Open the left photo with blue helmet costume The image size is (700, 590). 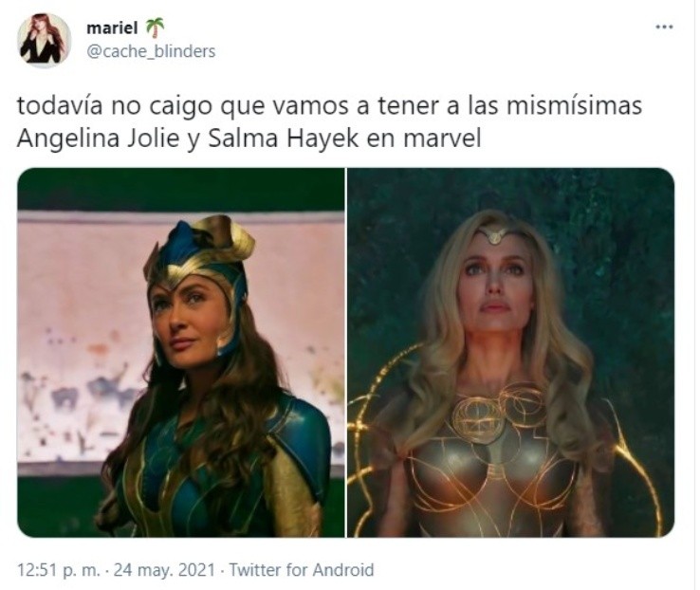[x=181, y=353]
